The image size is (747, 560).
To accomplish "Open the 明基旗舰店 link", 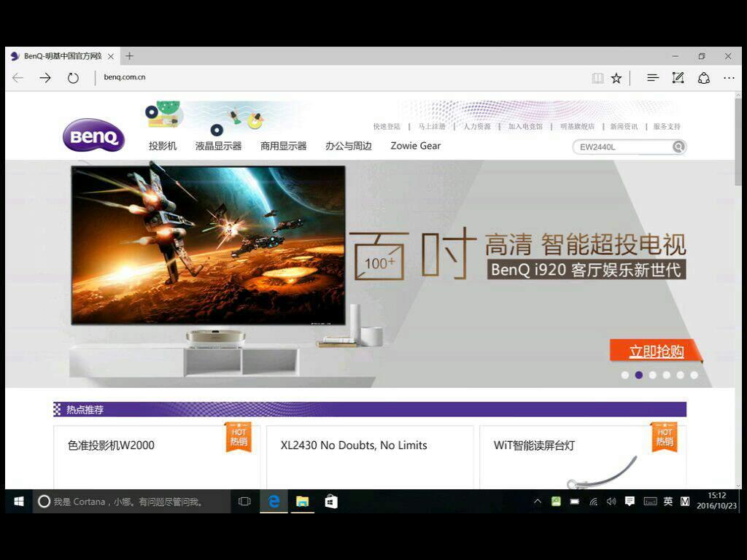I will pyautogui.click(x=578, y=126).
